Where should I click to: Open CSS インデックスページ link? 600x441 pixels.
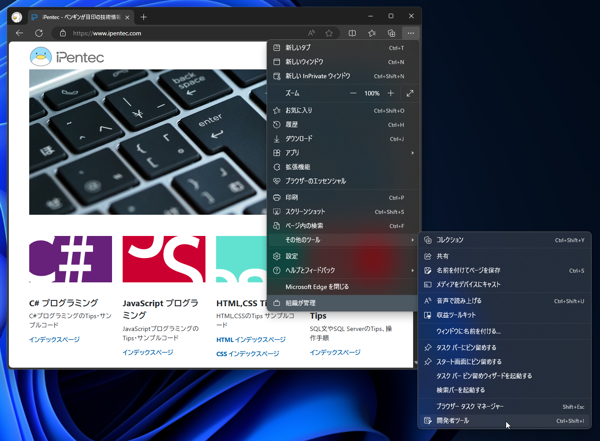tap(248, 354)
